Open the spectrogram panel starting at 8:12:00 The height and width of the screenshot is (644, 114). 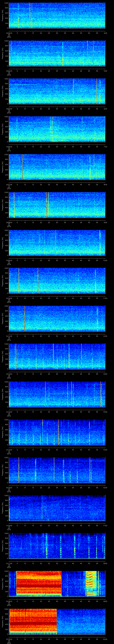pos(57,357)
